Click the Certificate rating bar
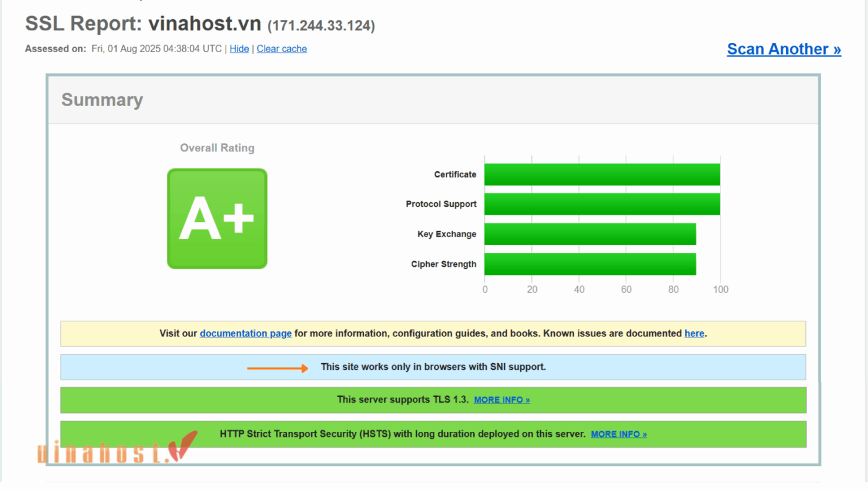The height and width of the screenshot is (489, 868). click(x=601, y=174)
